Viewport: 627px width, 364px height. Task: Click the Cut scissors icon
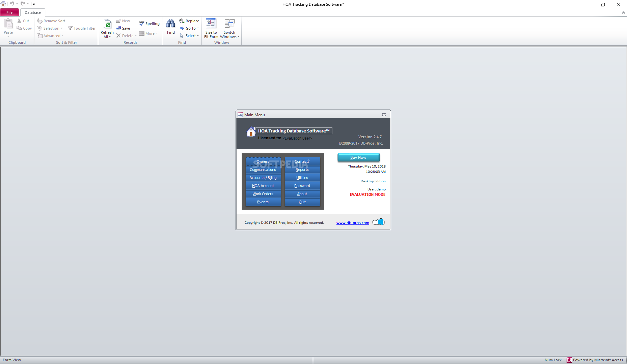tap(19, 21)
